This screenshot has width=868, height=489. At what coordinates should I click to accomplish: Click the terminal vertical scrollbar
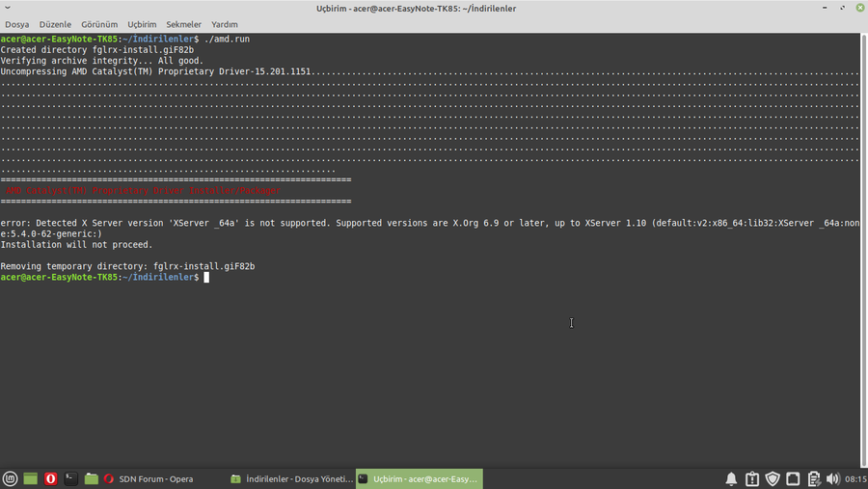point(863,251)
